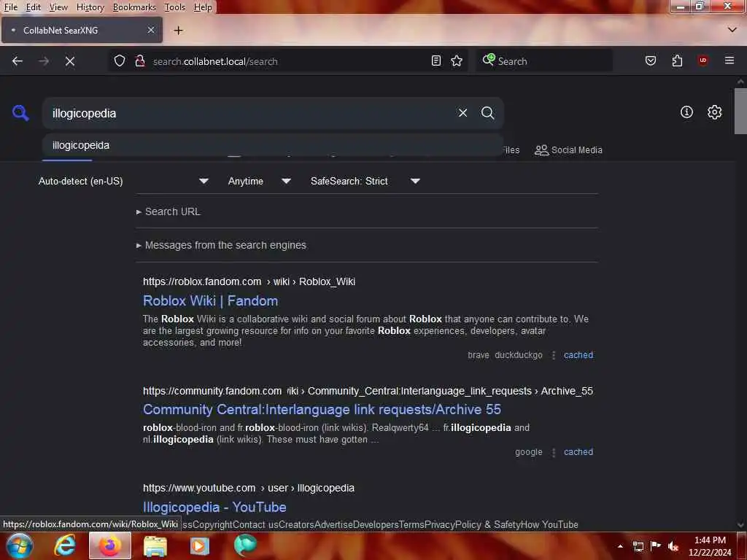Open Windows Media Player from taskbar
Screen dimensions: 747x560
(200, 546)
